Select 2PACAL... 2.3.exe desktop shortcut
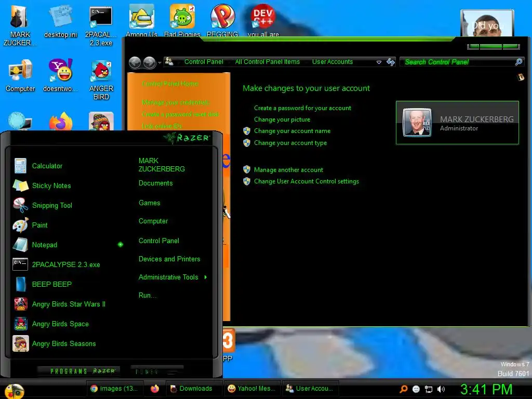 pos(101,26)
